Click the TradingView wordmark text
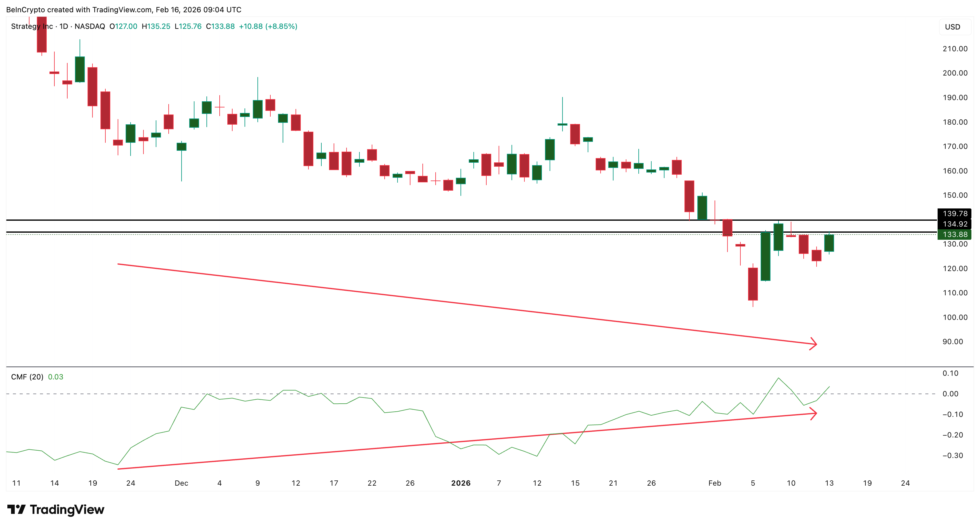 pyautogui.click(x=67, y=509)
